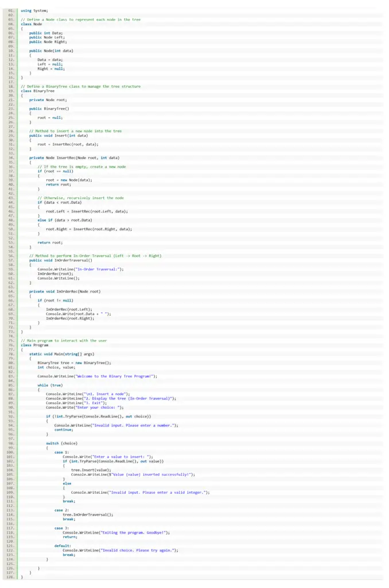Screen dimensions: 389x588
Task: Click the WriteLine '3. Exit' line
Action: click(76, 403)
